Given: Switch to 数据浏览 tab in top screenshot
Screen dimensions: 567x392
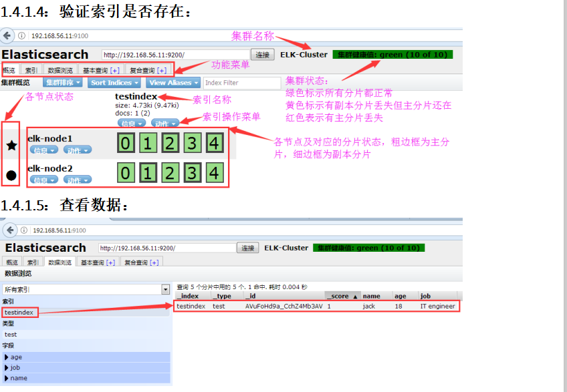Looking at the screenshot, I should pyautogui.click(x=60, y=70).
